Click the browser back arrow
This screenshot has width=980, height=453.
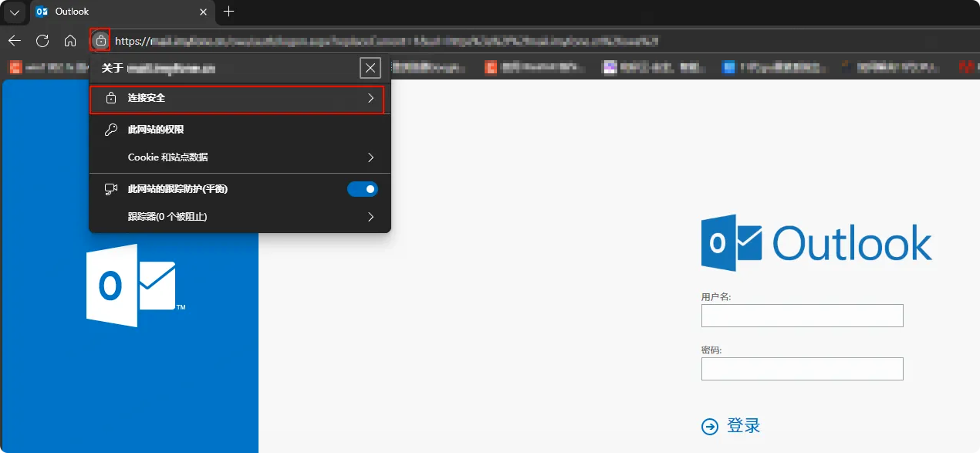click(15, 40)
